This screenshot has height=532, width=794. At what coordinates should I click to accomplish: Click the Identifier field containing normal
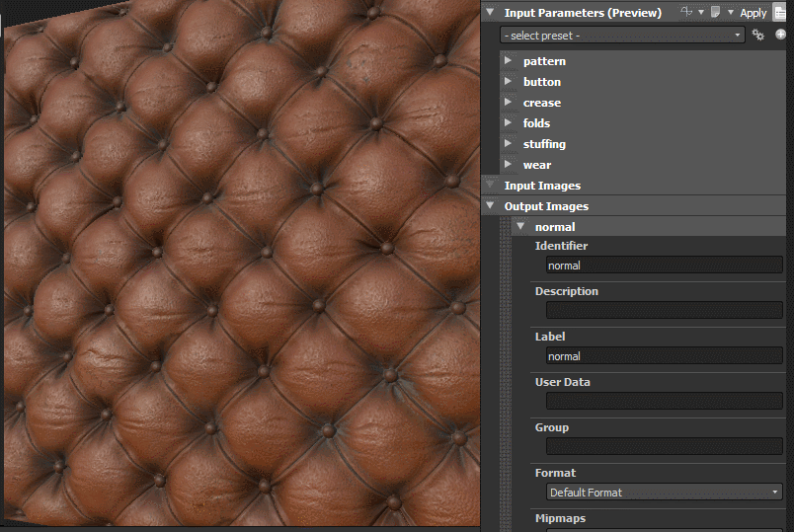coord(665,265)
